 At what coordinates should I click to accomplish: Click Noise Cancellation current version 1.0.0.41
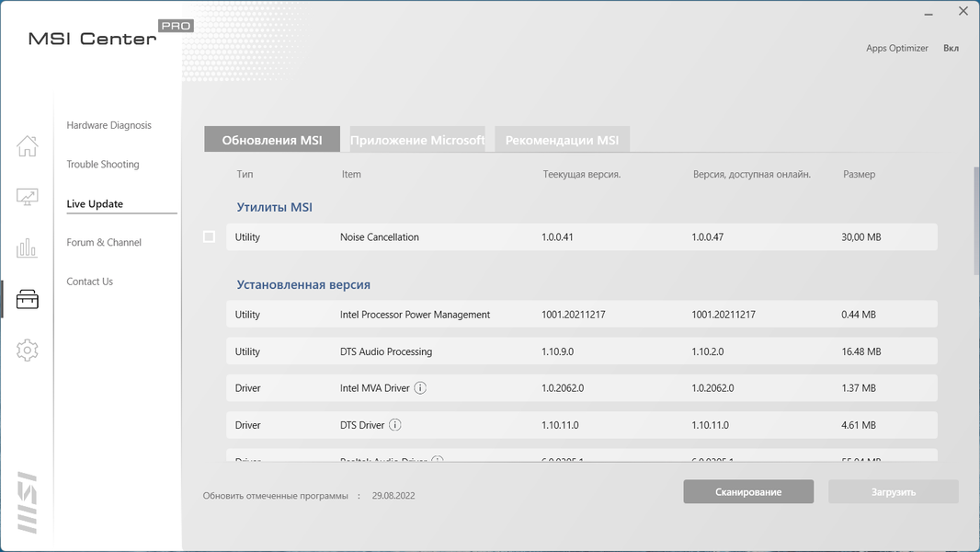coord(557,237)
